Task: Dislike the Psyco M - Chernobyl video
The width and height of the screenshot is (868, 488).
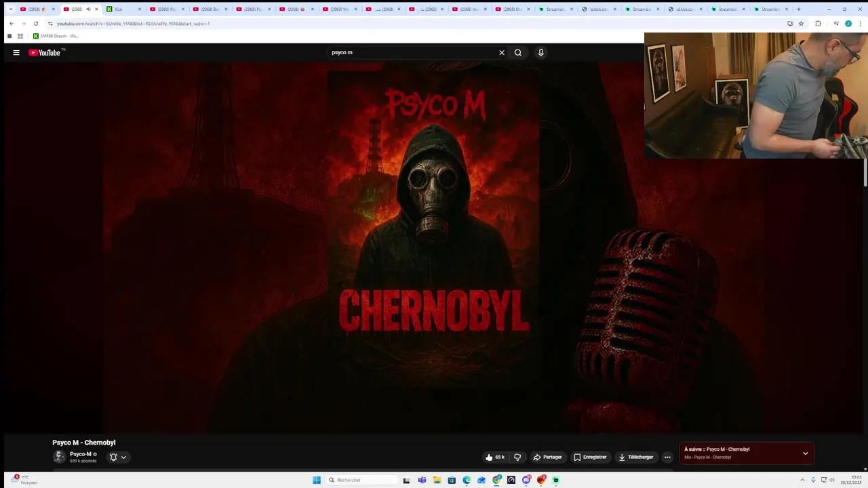Action: (517, 457)
